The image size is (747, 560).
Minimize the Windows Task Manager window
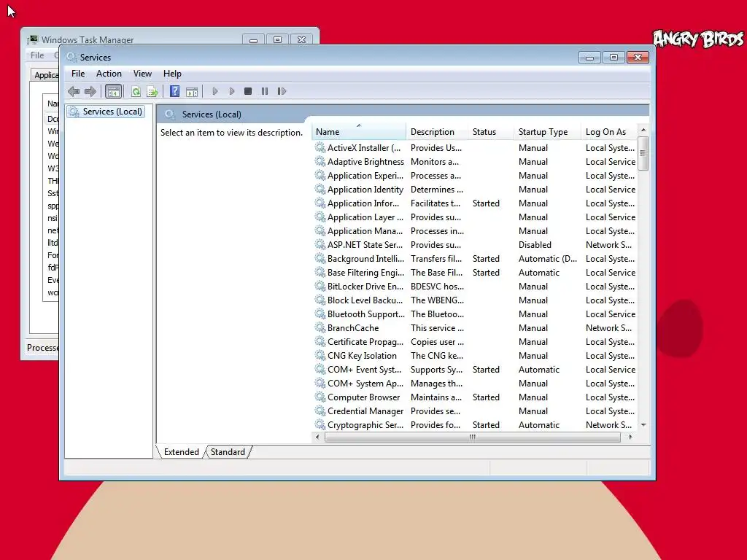point(253,39)
